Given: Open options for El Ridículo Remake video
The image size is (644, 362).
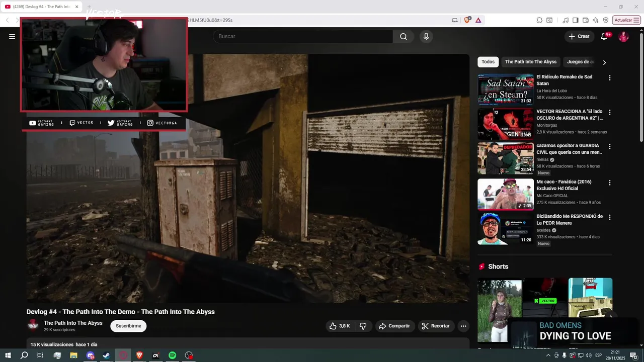Looking at the screenshot, I should point(609,78).
